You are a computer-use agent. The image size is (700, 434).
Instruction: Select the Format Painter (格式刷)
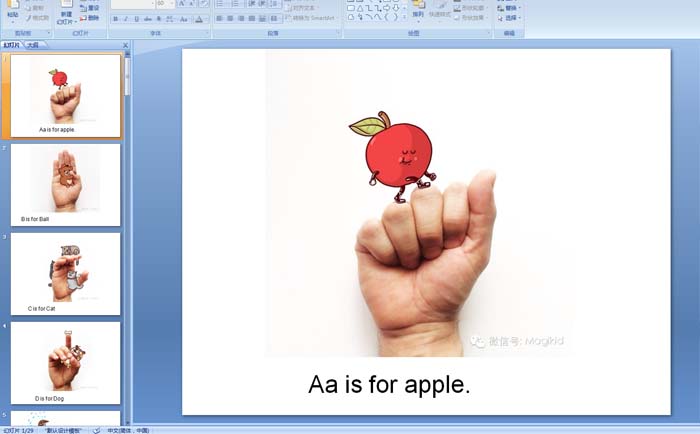38,18
